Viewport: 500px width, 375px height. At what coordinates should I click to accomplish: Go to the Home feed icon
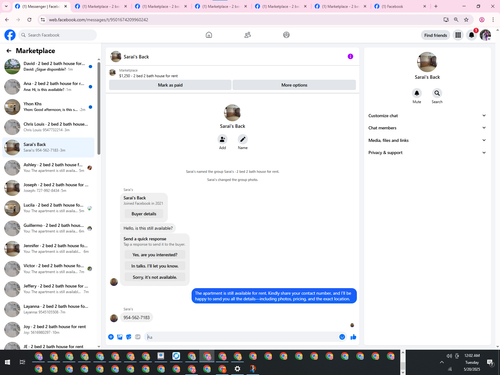click(209, 35)
